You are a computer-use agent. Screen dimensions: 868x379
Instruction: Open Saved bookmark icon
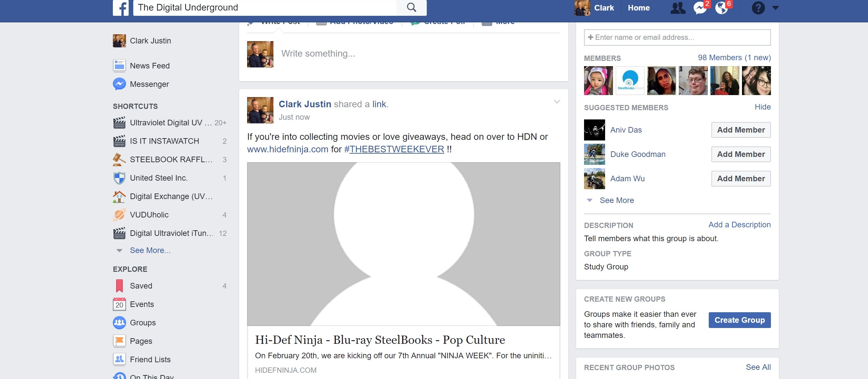pyautogui.click(x=119, y=286)
